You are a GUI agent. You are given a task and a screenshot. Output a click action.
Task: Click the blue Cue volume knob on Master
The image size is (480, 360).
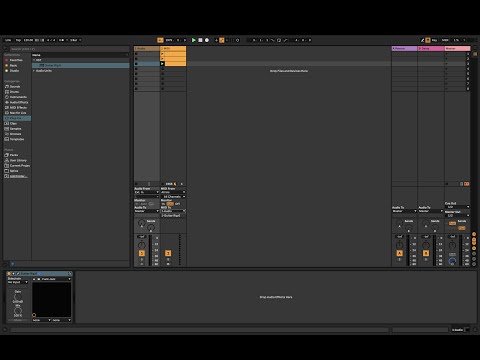click(452, 261)
